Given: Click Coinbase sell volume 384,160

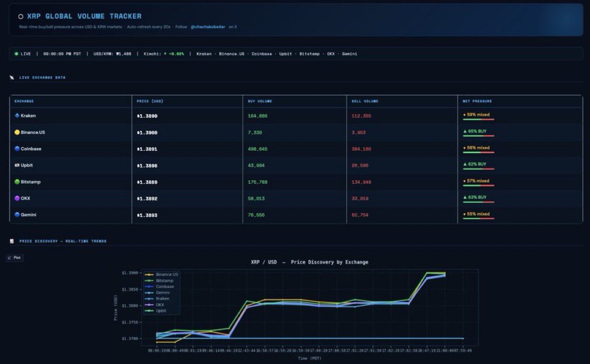Looking at the screenshot, I should [361, 150].
